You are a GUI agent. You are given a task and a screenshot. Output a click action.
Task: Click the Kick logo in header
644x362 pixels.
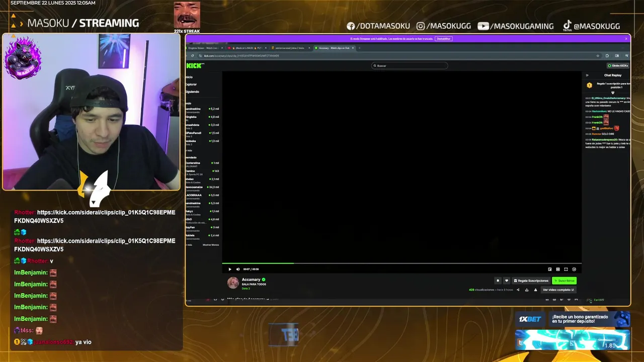(195, 65)
